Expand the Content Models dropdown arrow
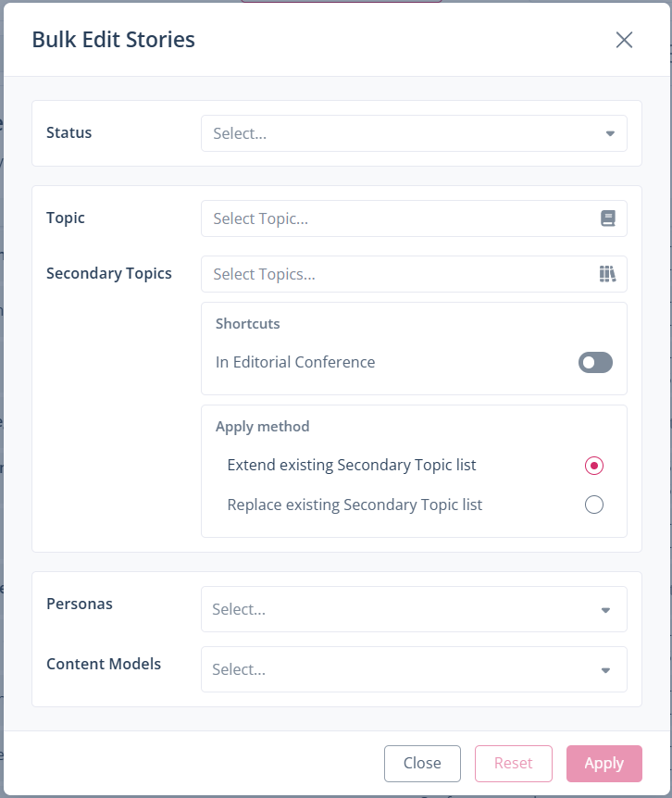 coord(605,670)
